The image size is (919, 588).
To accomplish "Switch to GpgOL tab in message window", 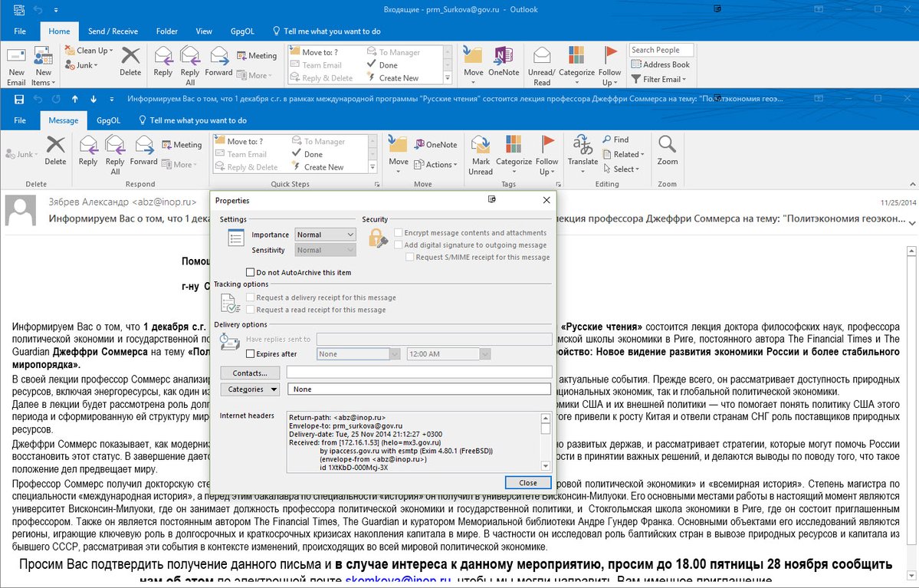I will (108, 120).
